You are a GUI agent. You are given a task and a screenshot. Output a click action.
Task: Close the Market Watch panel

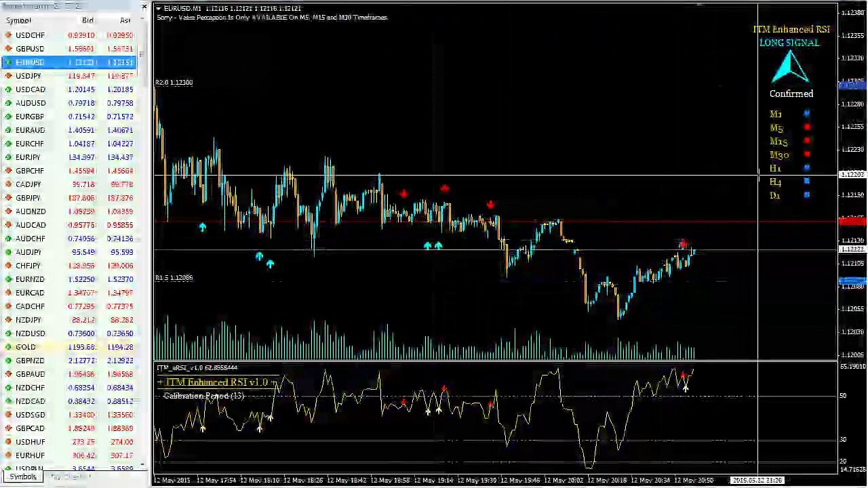point(144,7)
